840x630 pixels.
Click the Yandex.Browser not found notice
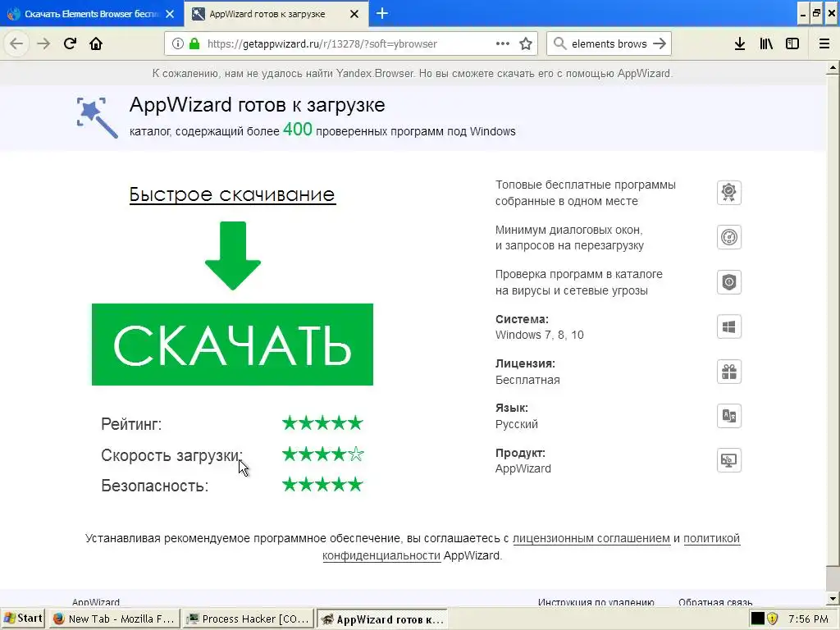coord(412,73)
